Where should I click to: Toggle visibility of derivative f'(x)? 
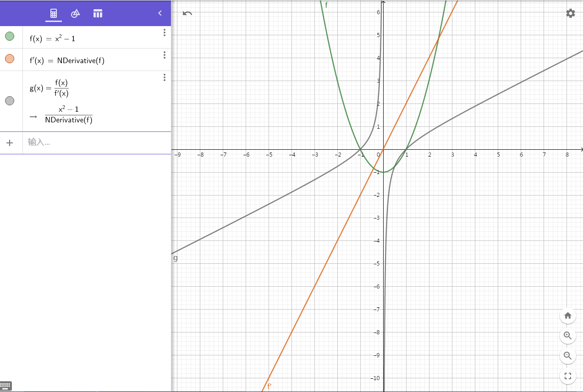[x=10, y=59]
